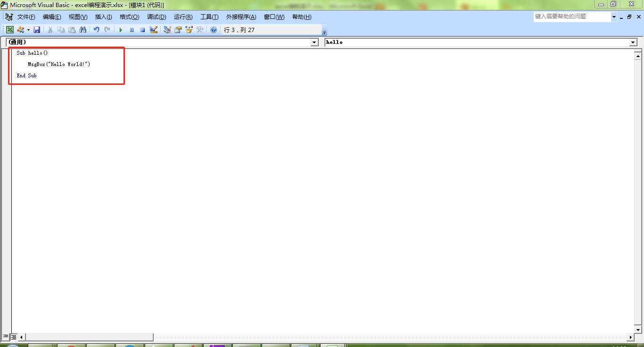Click the Cut scissors icon

(x=50, y=30)
